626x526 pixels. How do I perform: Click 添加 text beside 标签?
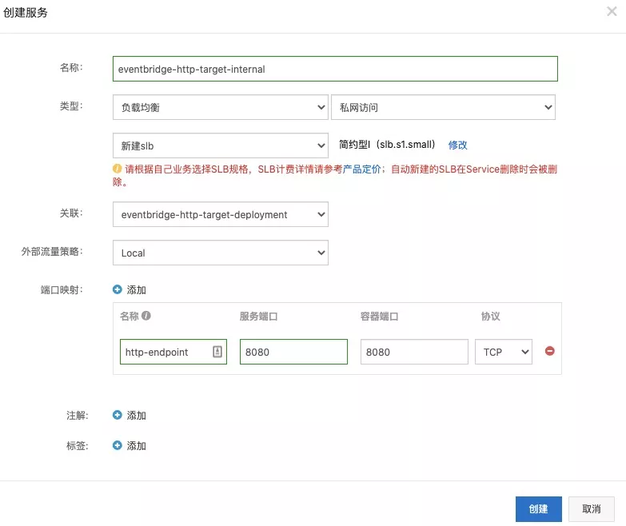136,446
